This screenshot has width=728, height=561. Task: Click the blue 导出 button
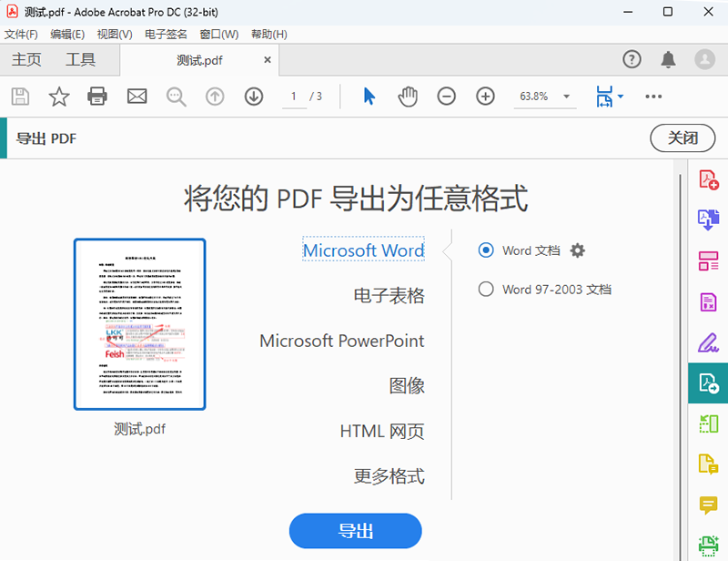click(355, 531)
